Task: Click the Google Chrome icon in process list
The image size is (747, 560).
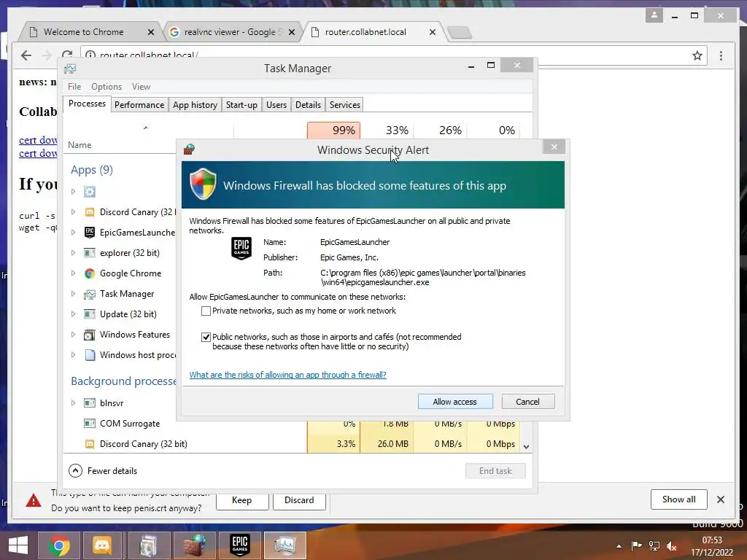Action: pos(90,273)
